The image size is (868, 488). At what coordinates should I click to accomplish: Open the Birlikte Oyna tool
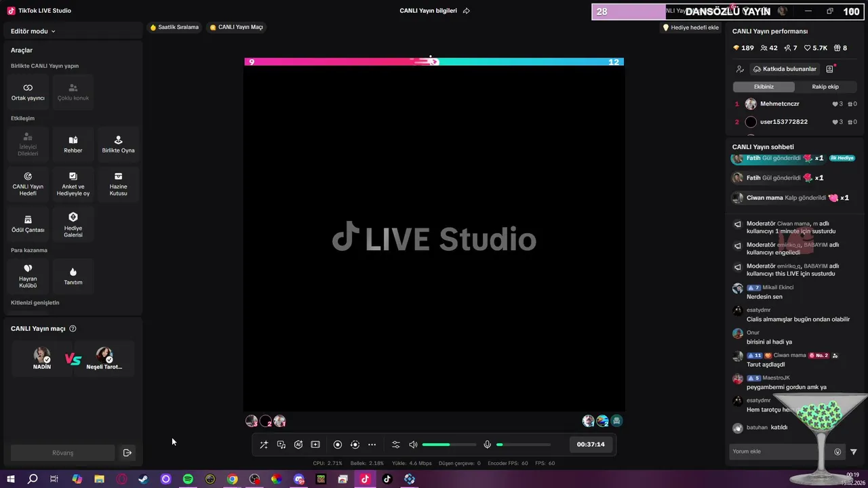118,144
